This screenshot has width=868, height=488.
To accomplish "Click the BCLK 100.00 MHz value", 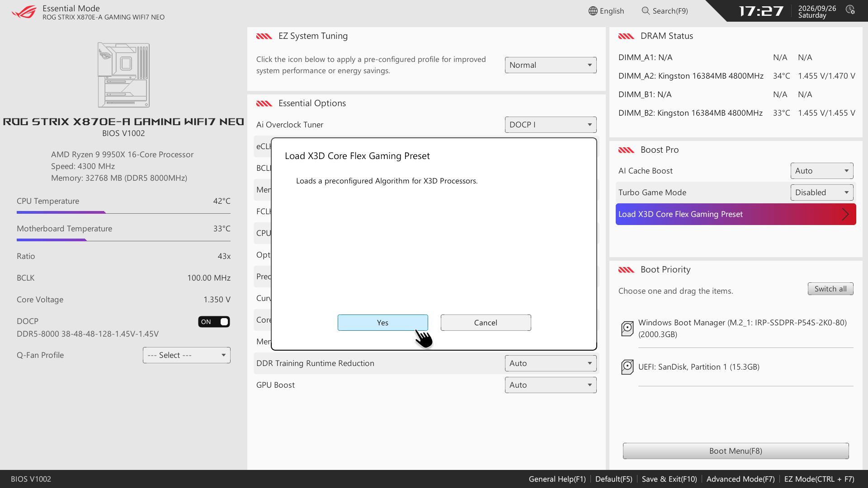I will coord(209,278).
